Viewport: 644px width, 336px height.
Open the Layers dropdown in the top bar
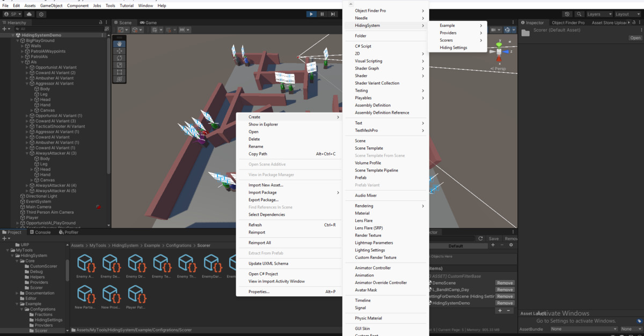click(599, 14)
